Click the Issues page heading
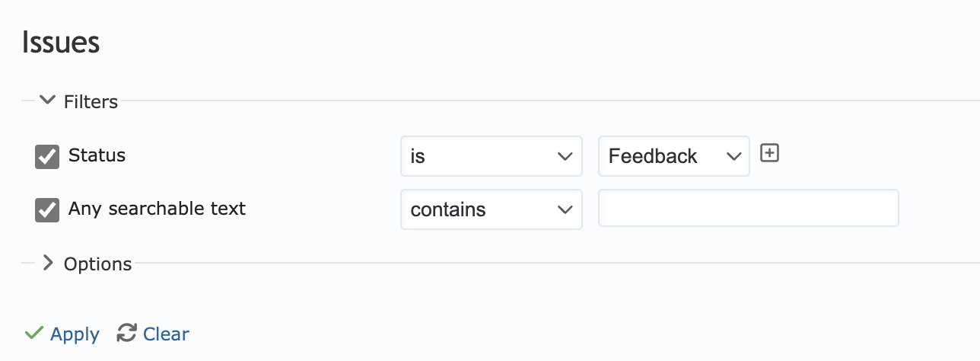The image size is (980, 361). (x=61, y=42)
